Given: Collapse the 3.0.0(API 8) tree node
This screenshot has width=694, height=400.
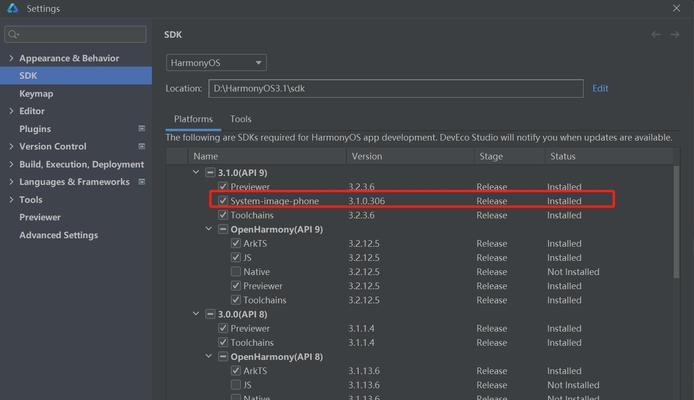Looking at the screenshot, I should (196, 314).
